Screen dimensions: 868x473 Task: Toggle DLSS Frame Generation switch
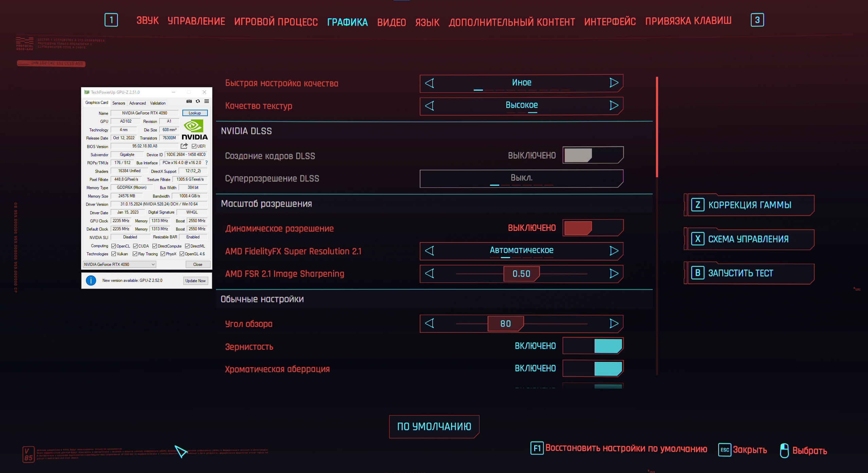point(593,155)
